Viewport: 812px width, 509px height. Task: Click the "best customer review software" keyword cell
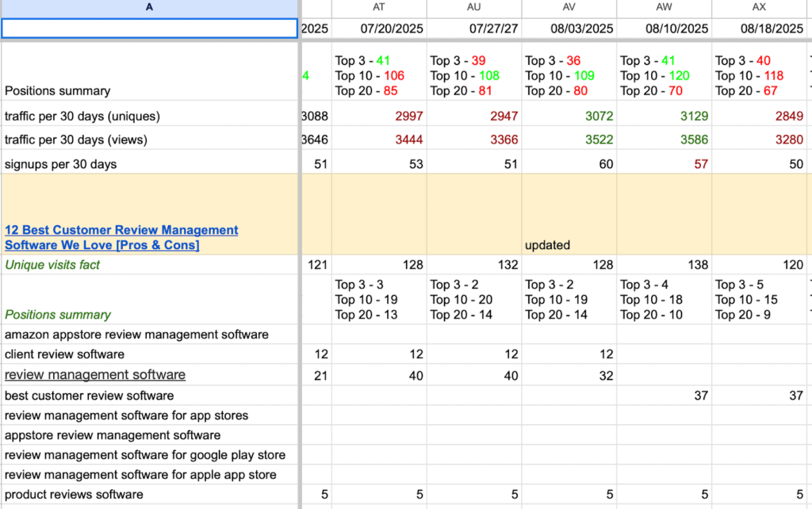149,396
